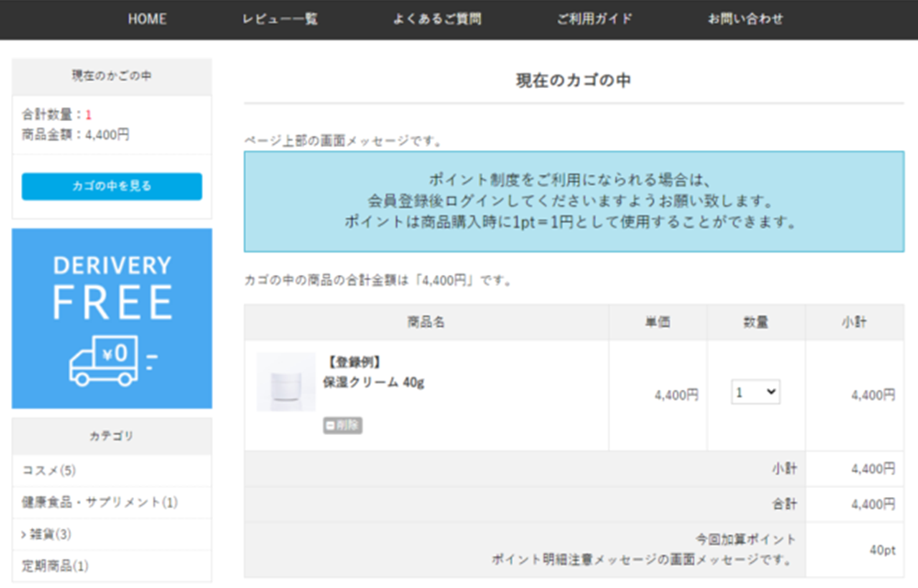Select the 健康食品・サプリメント(1) category

coord(100,502)
